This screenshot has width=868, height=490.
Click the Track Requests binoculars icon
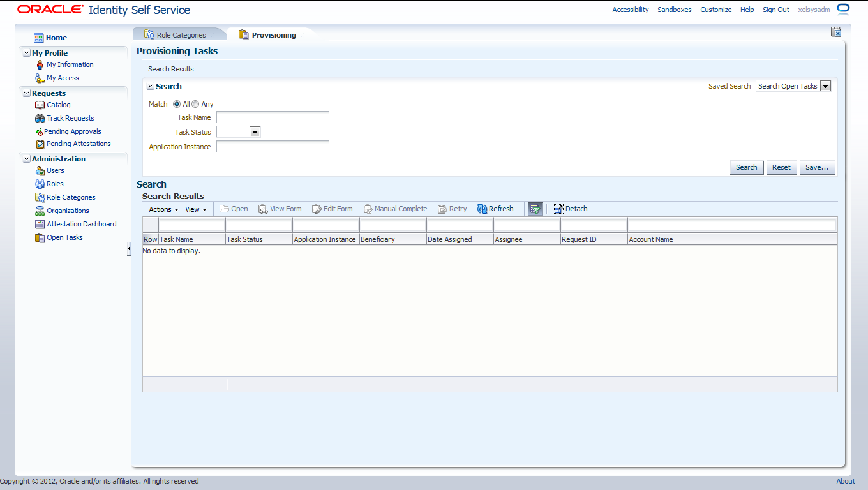(40, 118)
